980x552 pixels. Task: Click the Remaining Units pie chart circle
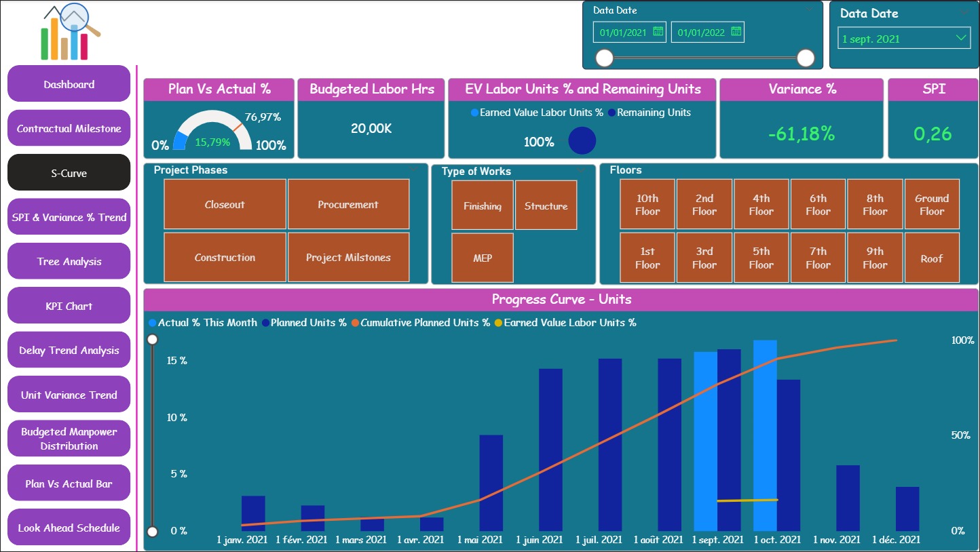tap(582, 140)
